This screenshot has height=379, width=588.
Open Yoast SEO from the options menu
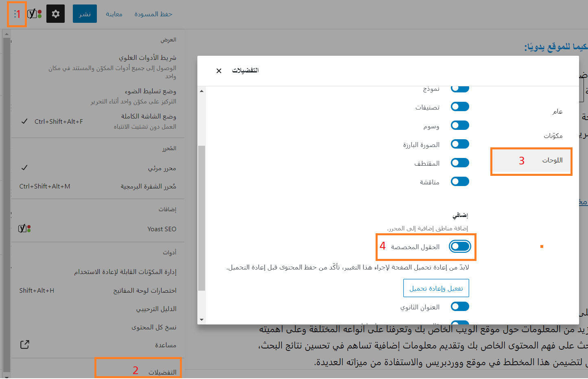[98, 229]
